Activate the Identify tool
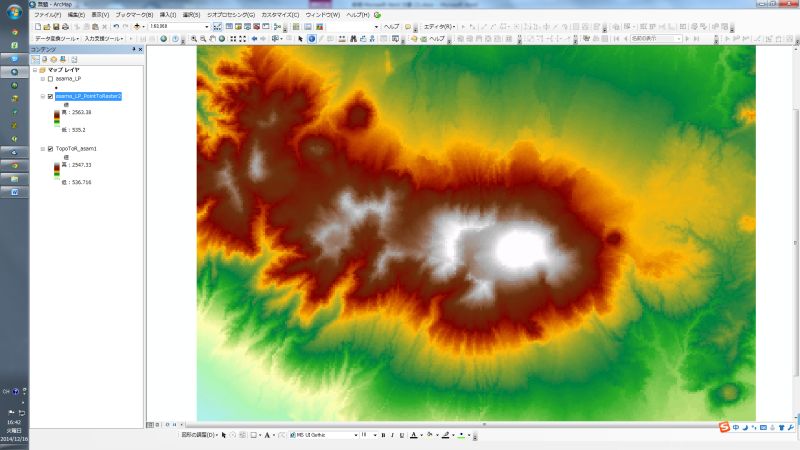Screen dimensions: 800x450 312,39
